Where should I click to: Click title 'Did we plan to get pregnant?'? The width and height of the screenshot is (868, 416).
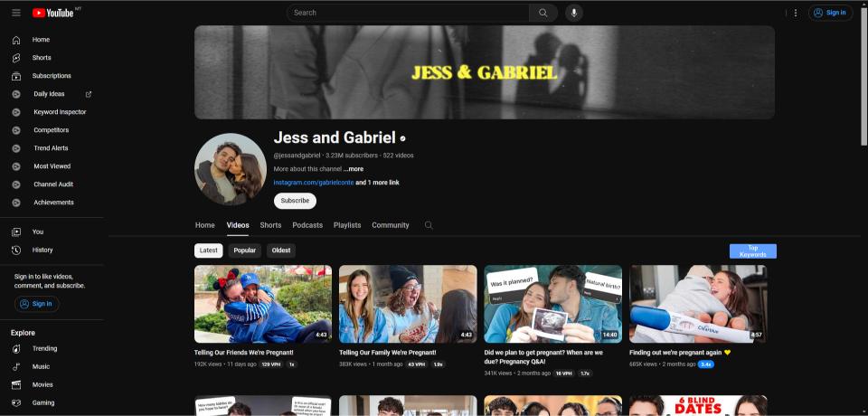click(543, 356)
